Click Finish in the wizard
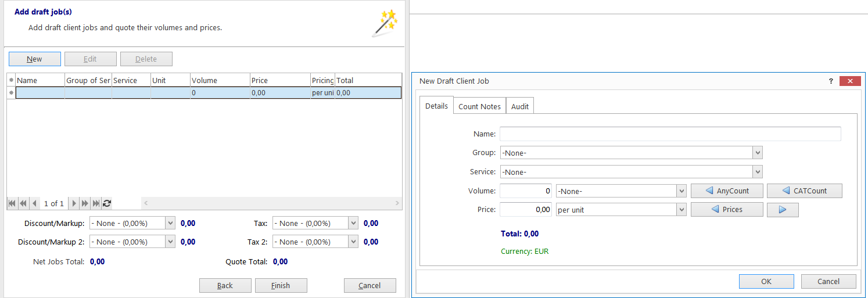 [x=281, y=285]
